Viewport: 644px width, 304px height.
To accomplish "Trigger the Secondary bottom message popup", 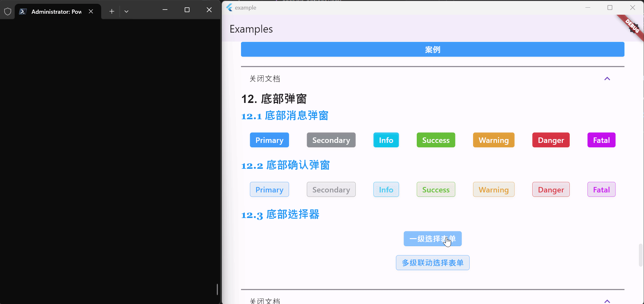I will [331, 140].
